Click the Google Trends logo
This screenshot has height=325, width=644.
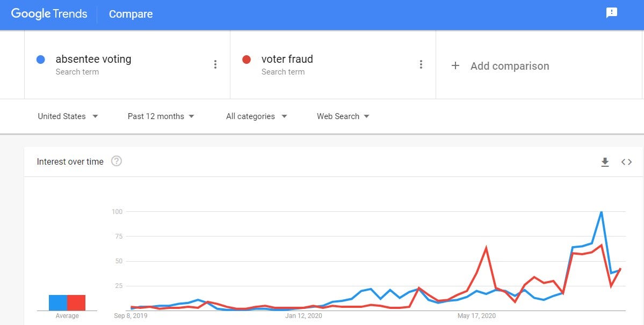point(49,14)
